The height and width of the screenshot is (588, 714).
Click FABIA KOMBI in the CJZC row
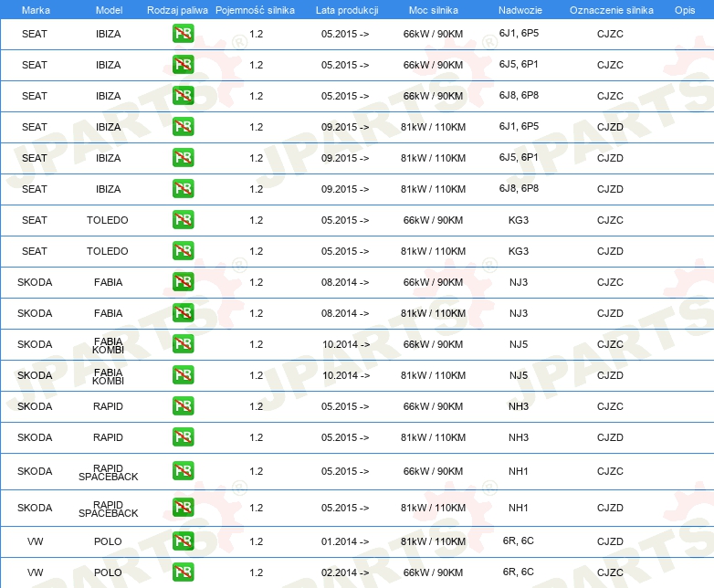coord(108,346)
